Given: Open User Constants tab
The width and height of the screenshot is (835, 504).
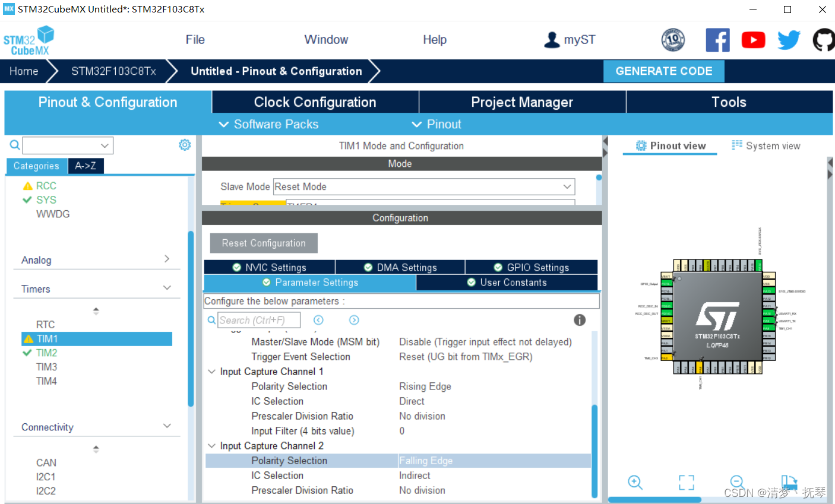Looking at the screenshot, I should point(507,283).
